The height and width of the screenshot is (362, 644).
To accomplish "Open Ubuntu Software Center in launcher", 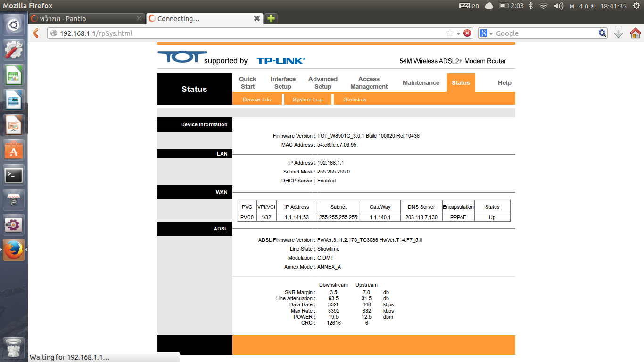I will (x=14, y=150).
